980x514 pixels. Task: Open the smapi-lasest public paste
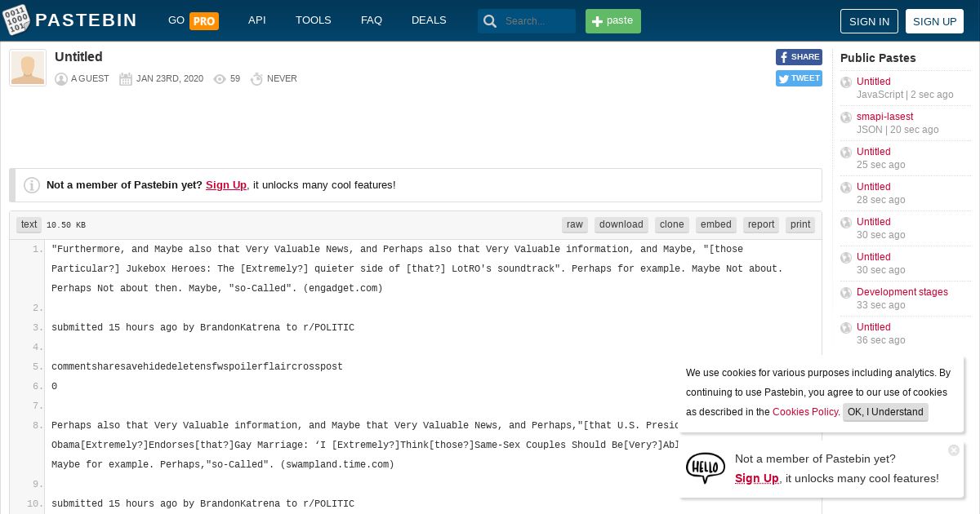click(884, 117)
